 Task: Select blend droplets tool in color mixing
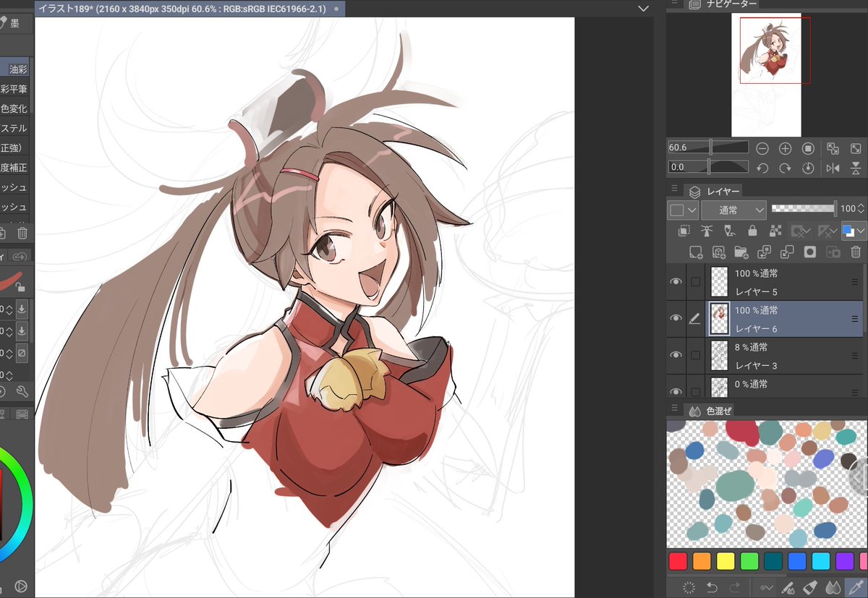coord(833,587)
